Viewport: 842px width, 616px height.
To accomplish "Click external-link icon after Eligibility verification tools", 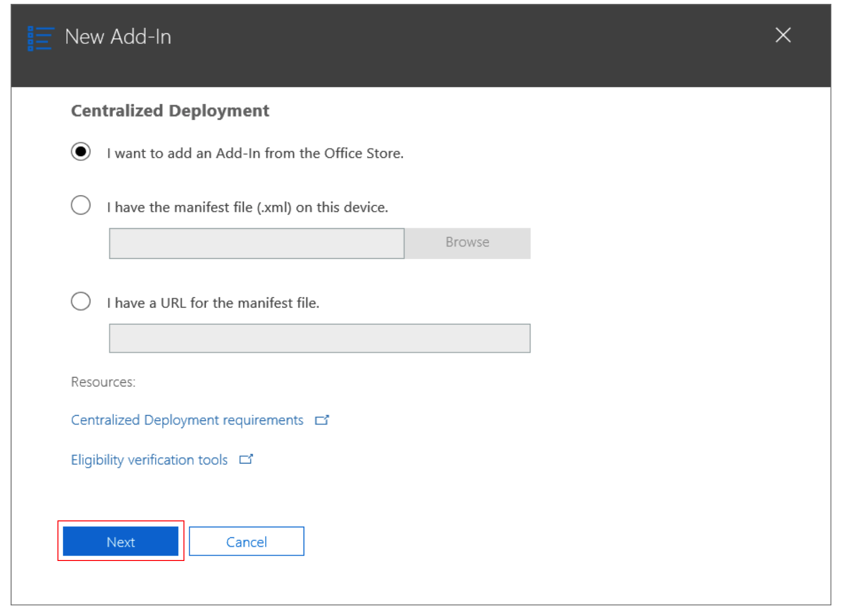I will pos(246,459).
